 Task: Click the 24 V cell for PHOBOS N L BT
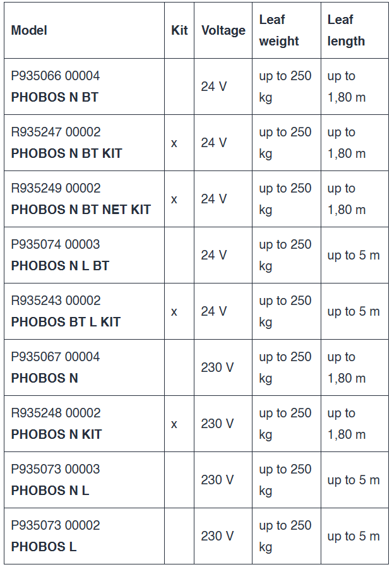pyautogui.click(x=214, y=255)
